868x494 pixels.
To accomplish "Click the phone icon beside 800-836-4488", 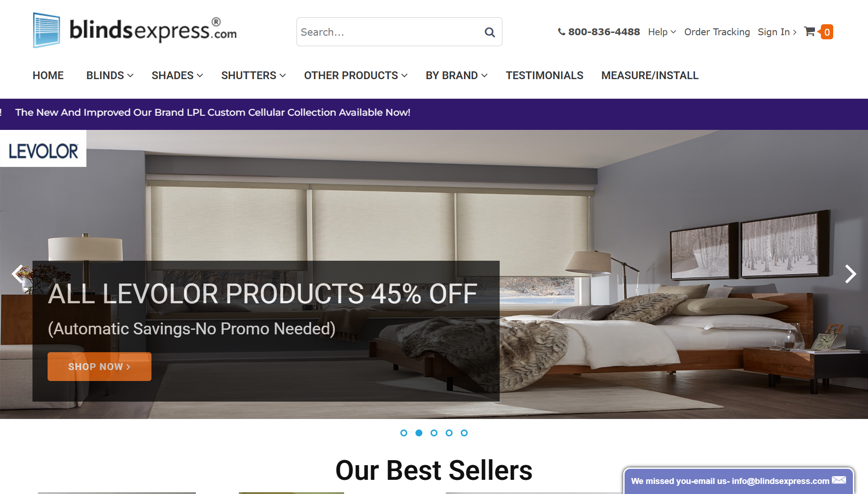I will pos(561,32).
